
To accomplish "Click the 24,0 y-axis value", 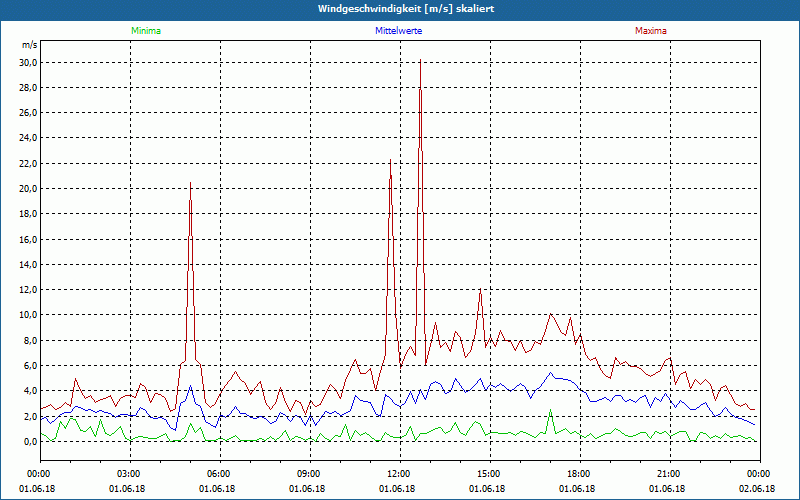I will click(x=29, y=138).
